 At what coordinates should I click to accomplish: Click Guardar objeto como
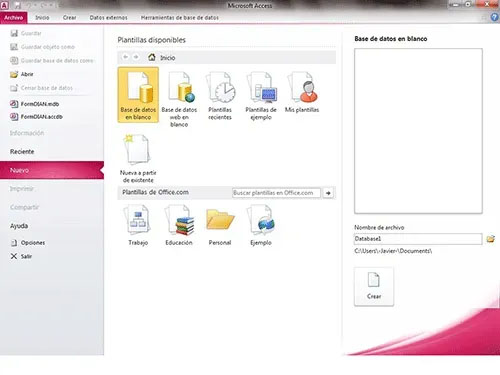coord(42,47)
